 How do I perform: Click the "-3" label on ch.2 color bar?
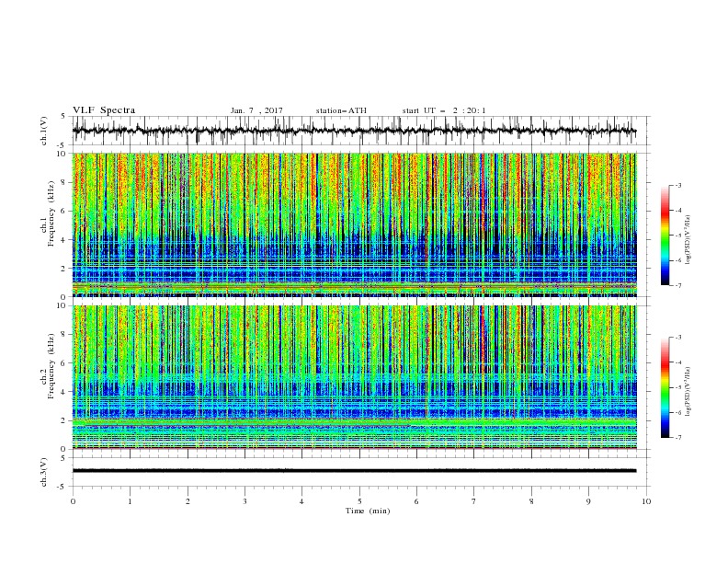click(678, 338)
